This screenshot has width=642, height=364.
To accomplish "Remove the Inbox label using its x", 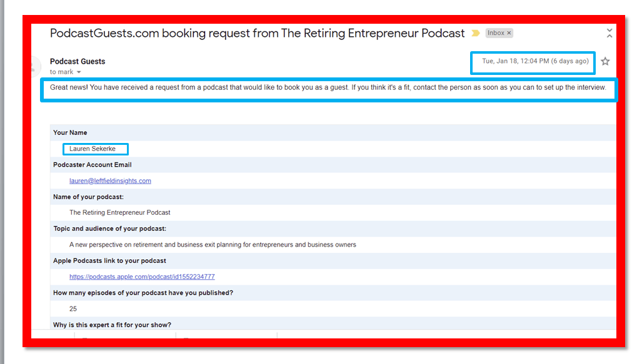I will coord(509,33).
